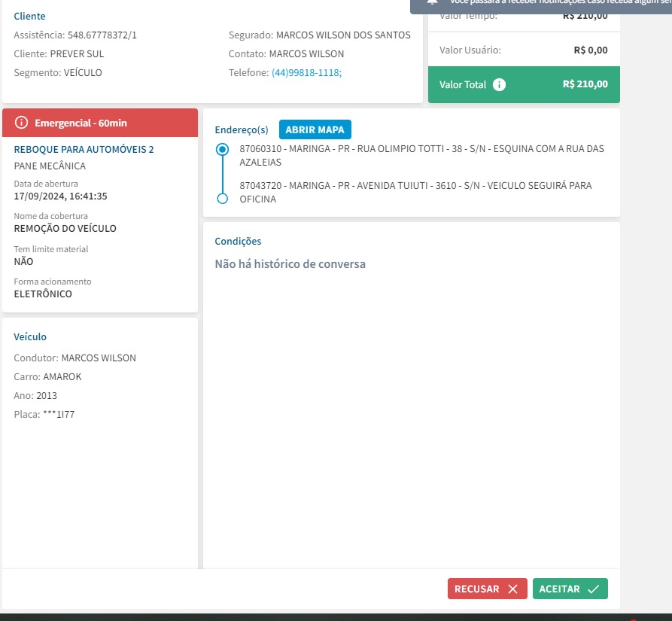This screenshot has width=672, height=621.
Task: Click the ELETRÔNICO activation form value
Action: [x=43, y=294]
